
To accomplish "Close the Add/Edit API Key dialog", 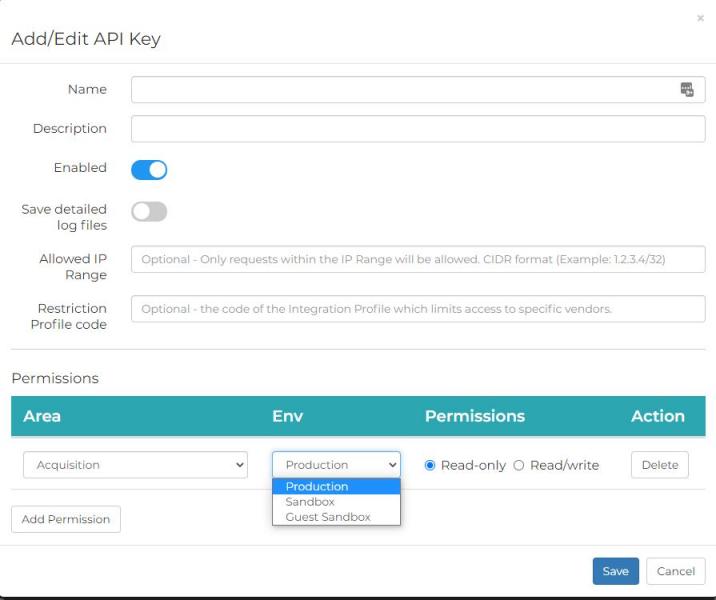I will click(700, 18).
